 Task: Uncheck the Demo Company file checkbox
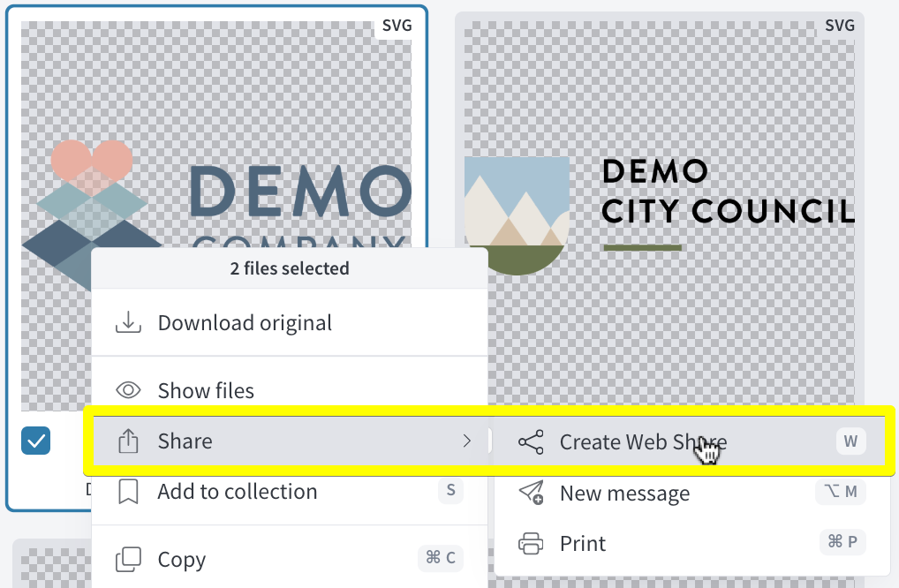tap(35, 441)
